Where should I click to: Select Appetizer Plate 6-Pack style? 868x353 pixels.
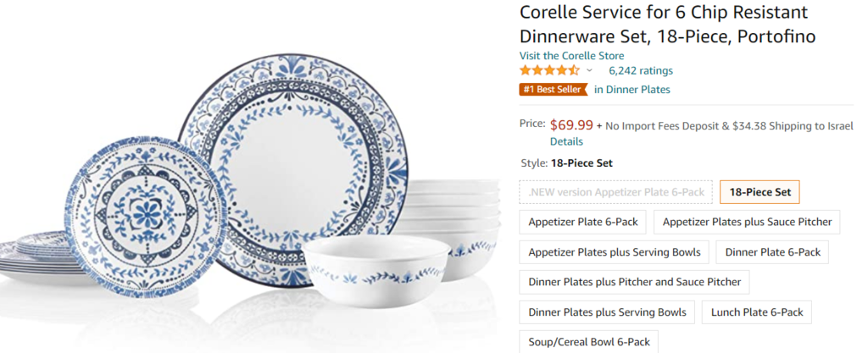point(583,222)
